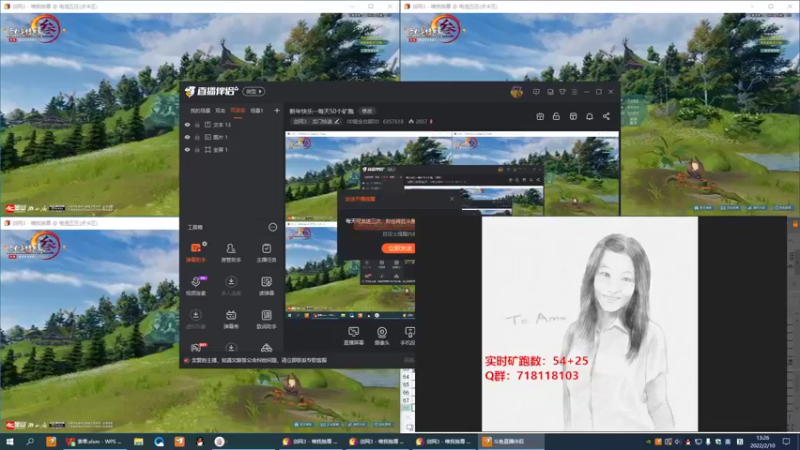Click the taskbar clock and date

click(762, 441)
